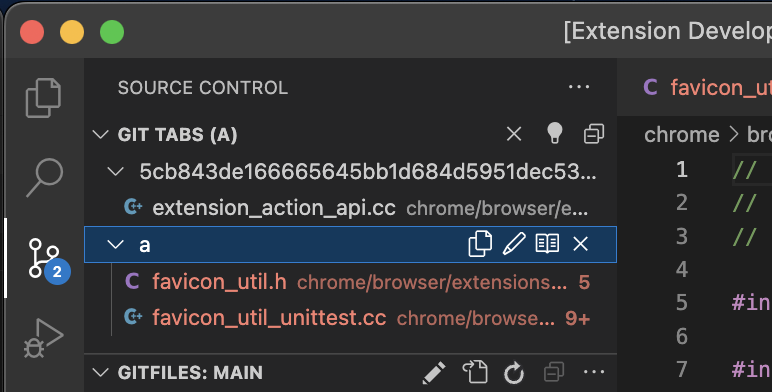Viewport: 772px width, 392px height.
Task: Open the Search view in activity bar
Action: coord(44,178)
